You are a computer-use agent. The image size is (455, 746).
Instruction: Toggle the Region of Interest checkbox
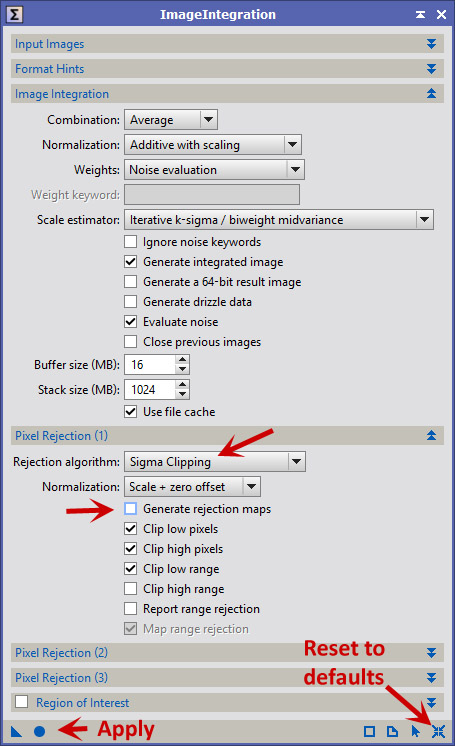[x=21, y=702]
